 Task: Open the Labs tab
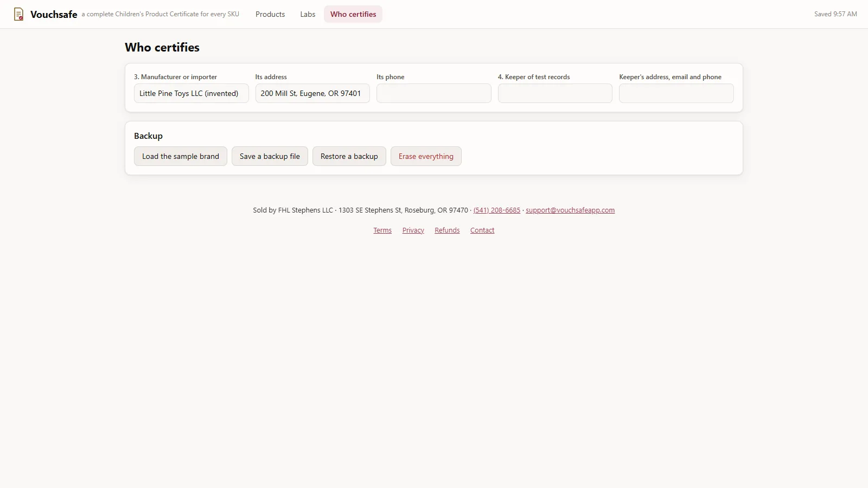[308, 14]
